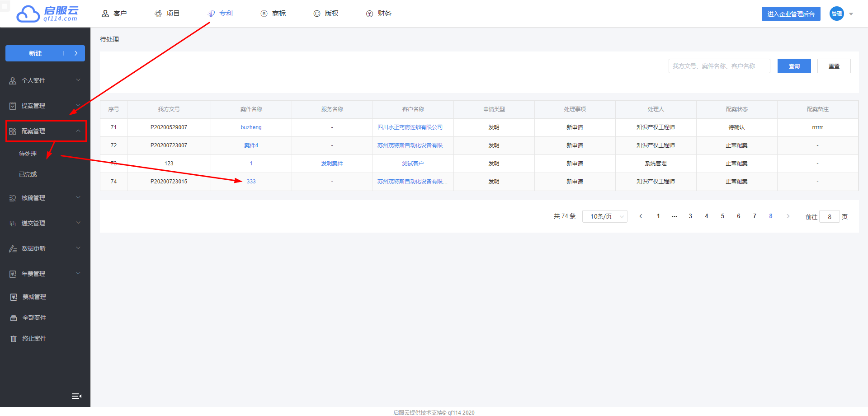Click 进入企业管理后台 button
Image resolution: width=868 pixels, height=416 pixels.
point(791,14)
